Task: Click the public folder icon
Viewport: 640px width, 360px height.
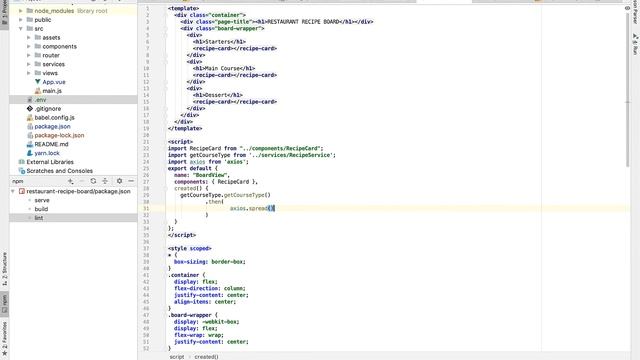Action: 29,20
